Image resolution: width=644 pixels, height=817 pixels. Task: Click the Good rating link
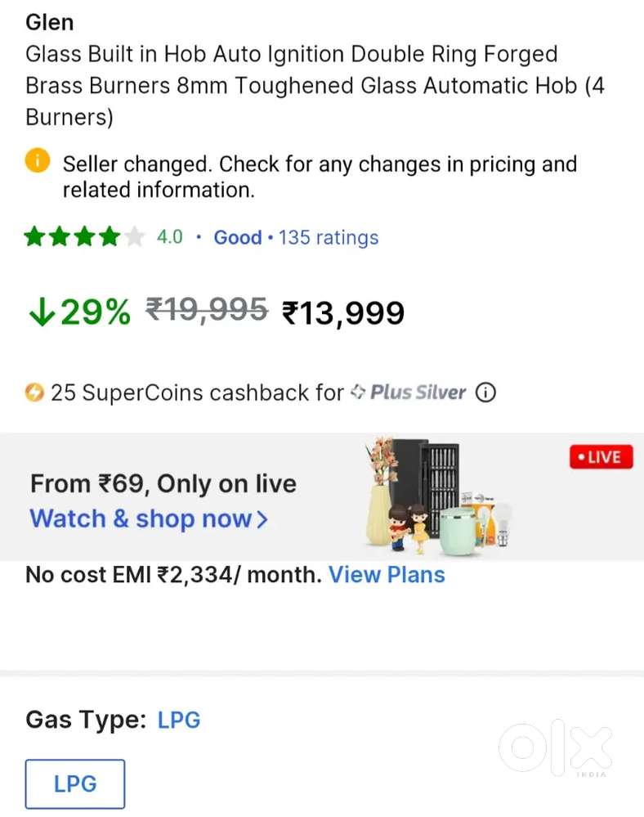click(x=238, y=238)
